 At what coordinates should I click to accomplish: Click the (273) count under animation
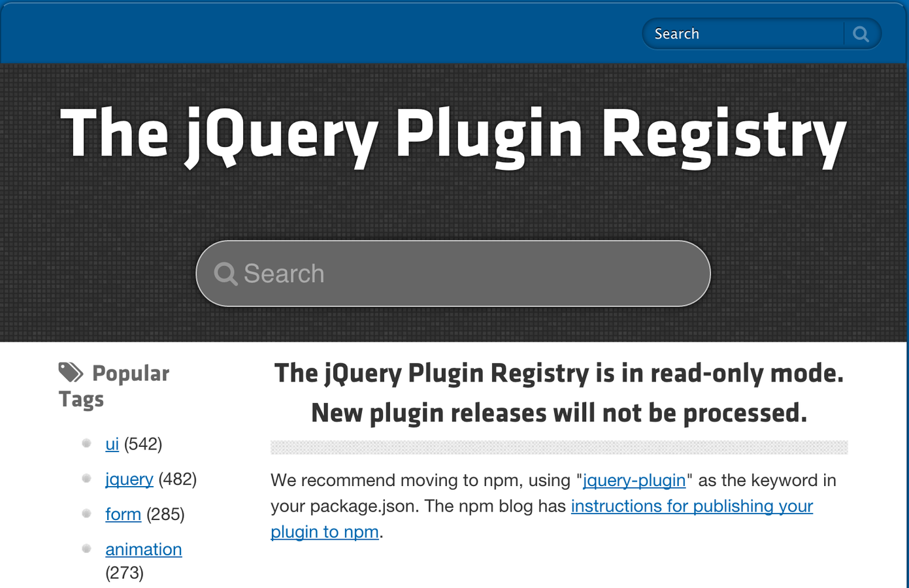click(124, 573)
